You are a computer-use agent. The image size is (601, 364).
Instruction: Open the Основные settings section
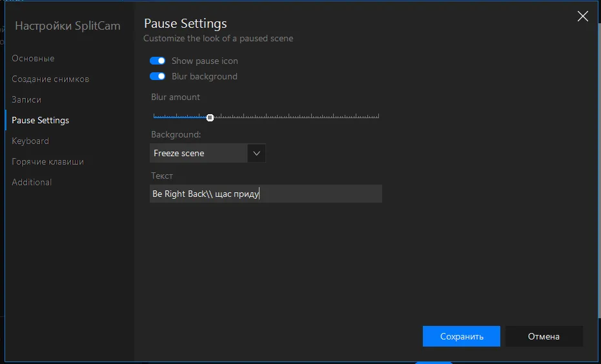coord(33,58)
